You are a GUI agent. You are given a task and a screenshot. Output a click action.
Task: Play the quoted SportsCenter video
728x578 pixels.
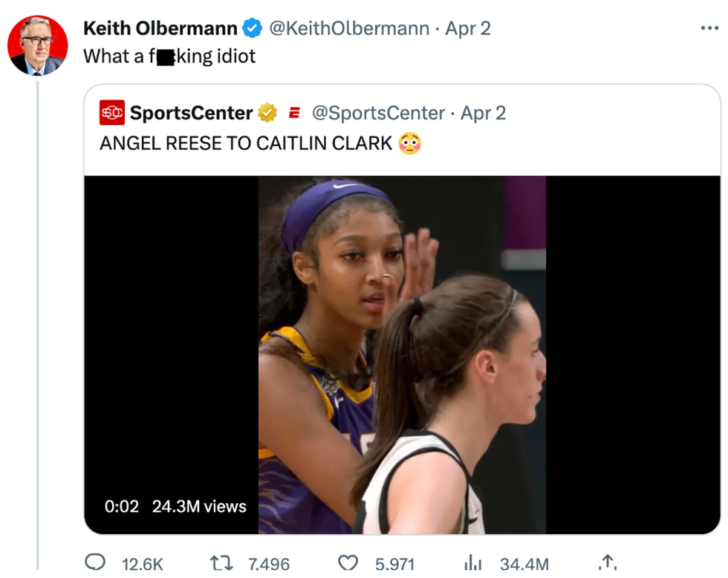point(402,354)
